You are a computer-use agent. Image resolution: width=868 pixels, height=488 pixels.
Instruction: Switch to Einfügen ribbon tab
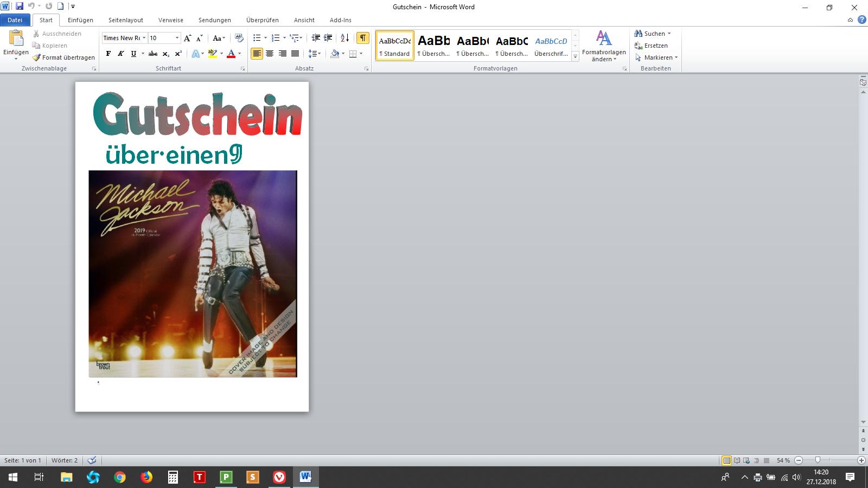pos(80,20)
